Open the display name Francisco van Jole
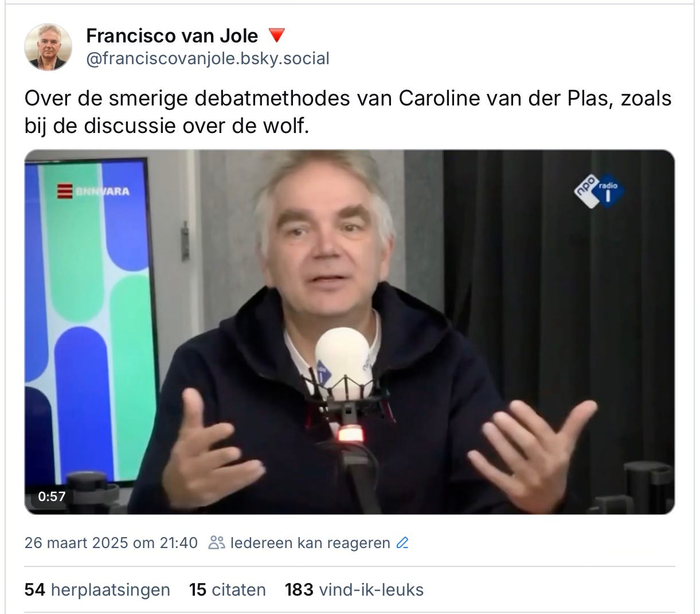The height and width of the screenshot is (614, 700). [172, 36]
